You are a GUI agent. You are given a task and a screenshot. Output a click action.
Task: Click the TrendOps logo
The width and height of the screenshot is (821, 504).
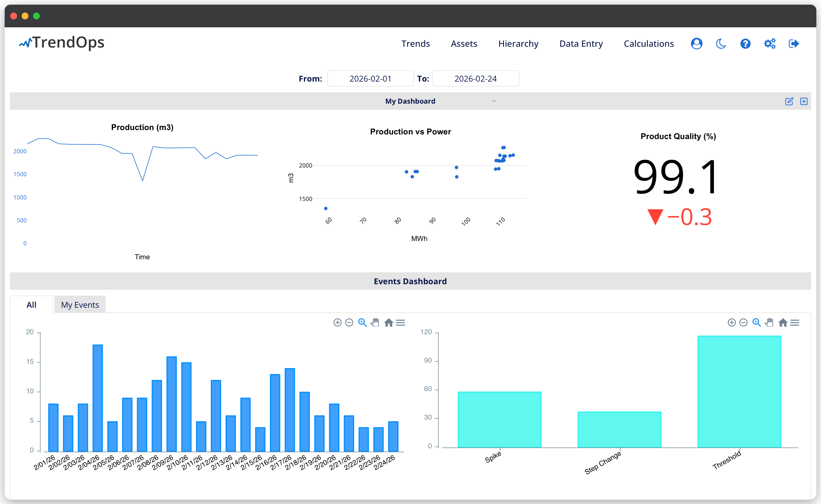pyautogui.click(x=62, y=43)
